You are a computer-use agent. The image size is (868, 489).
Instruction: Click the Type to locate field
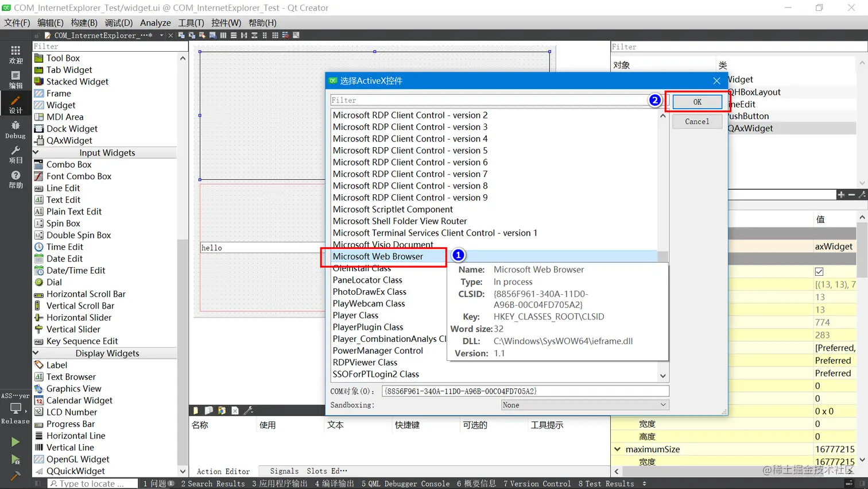[x=92, y=484]
